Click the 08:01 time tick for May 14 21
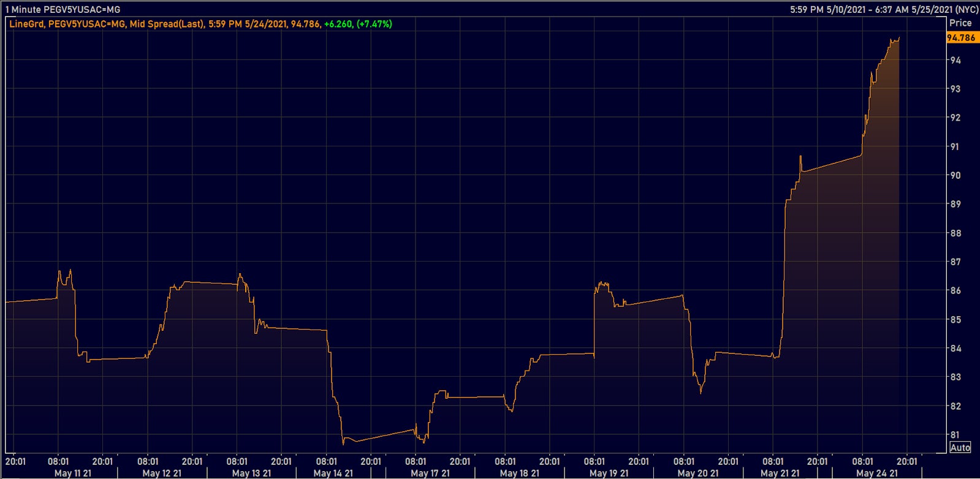Image resolution: width=980 pixels, height=479 pixels. (327, 461)
